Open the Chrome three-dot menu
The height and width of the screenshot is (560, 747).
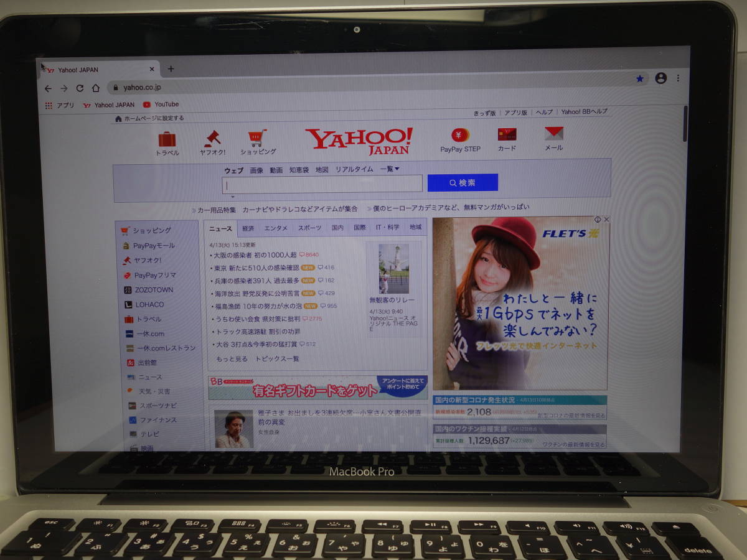pos(679,78)
